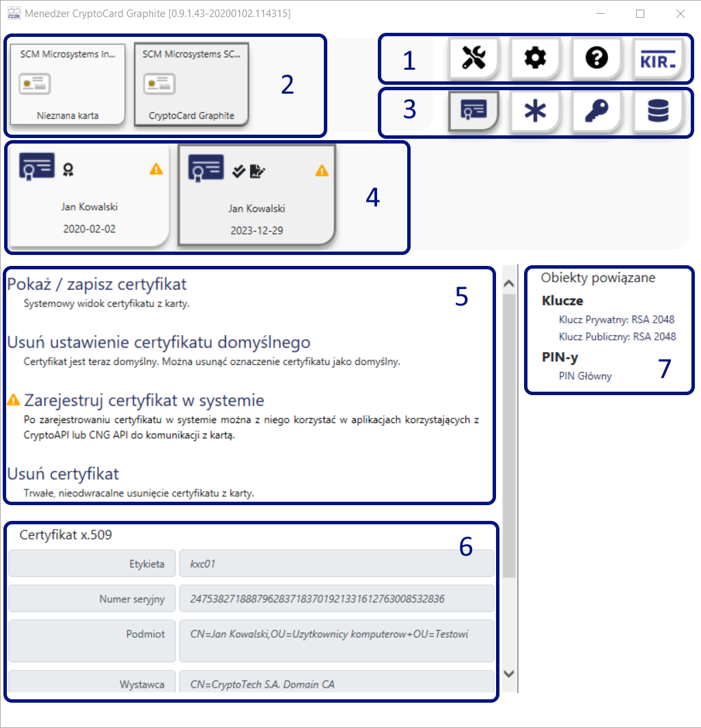701x728 pixels.
Task: Click Usuń certyfikat action
Action: pos(63,473)
